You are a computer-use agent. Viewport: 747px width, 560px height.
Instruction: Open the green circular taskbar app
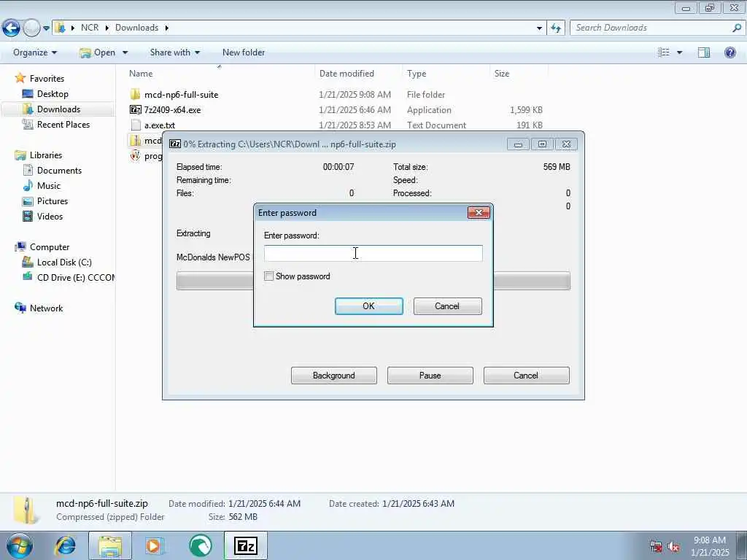201,545
